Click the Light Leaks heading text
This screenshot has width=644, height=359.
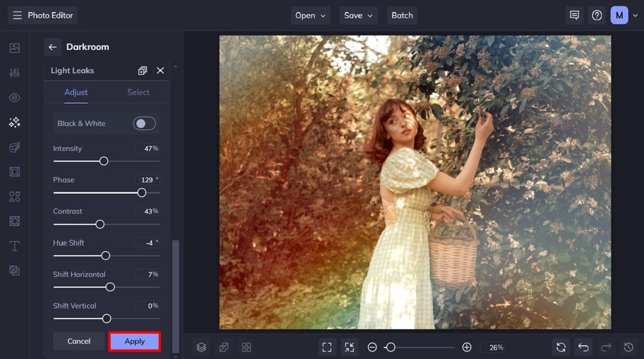pyautogui.click(x=72, y=71)
